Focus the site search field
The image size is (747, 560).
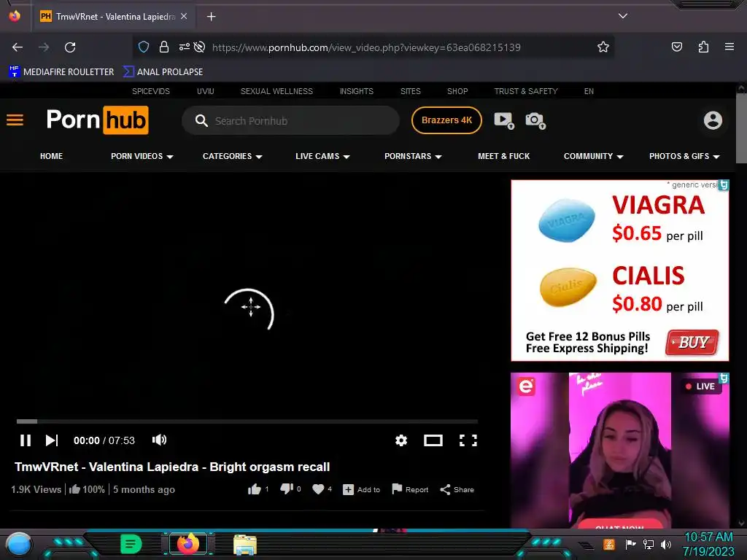point(290,120)
